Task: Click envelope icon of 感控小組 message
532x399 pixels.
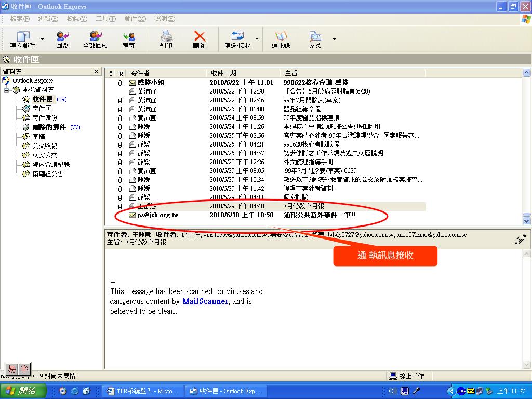Action: 132,83
